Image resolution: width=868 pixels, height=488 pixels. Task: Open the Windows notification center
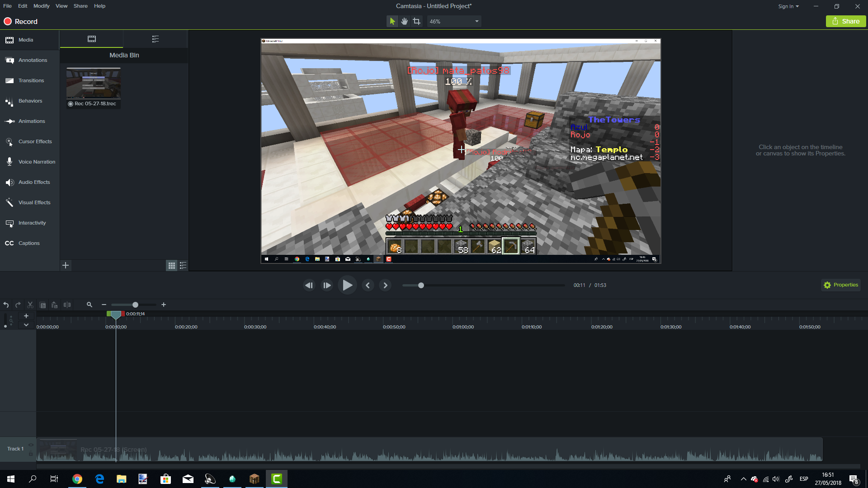[x=854, y=479]
